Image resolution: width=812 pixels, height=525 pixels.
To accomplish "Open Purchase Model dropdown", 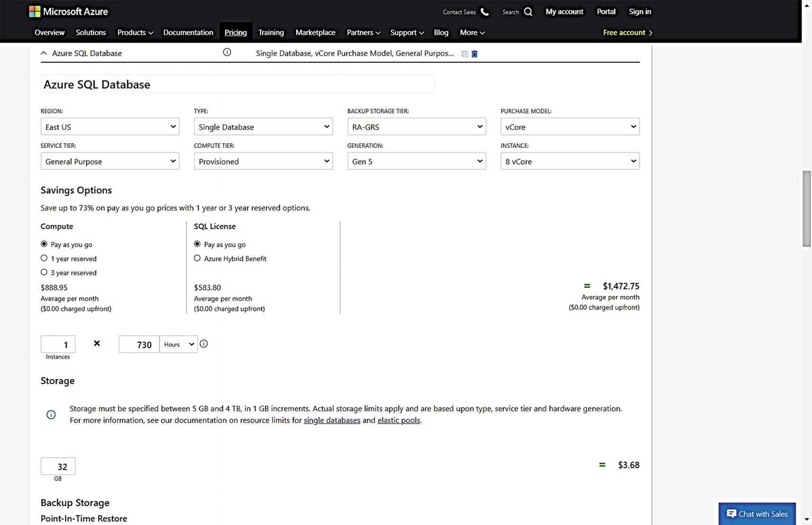I will click(570, 127).
